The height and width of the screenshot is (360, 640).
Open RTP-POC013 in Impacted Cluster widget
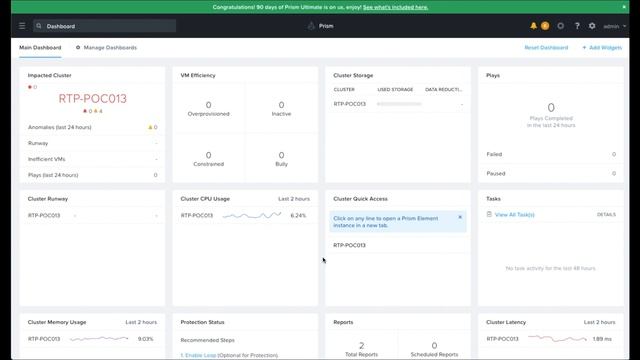(x=93, y=98)
